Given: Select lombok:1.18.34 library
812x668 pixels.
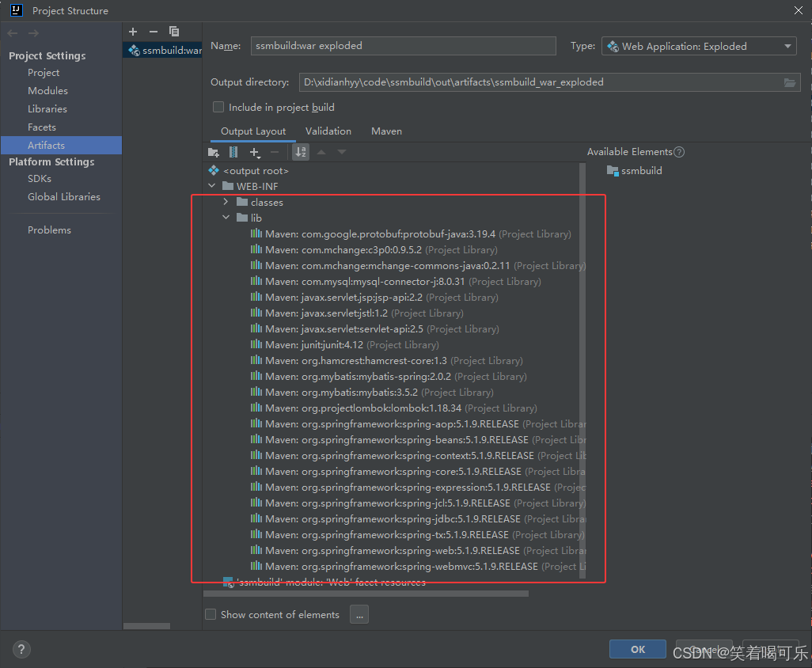Looking at the screenshot, I should pos(393,408).
